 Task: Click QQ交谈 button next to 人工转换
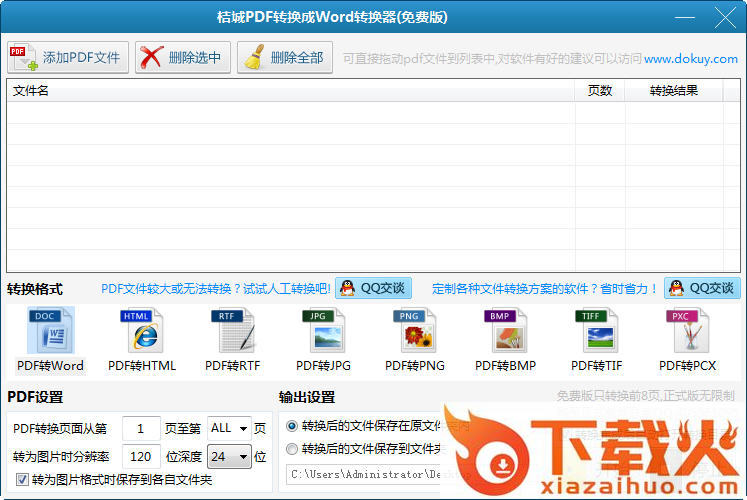coord(374,288)
